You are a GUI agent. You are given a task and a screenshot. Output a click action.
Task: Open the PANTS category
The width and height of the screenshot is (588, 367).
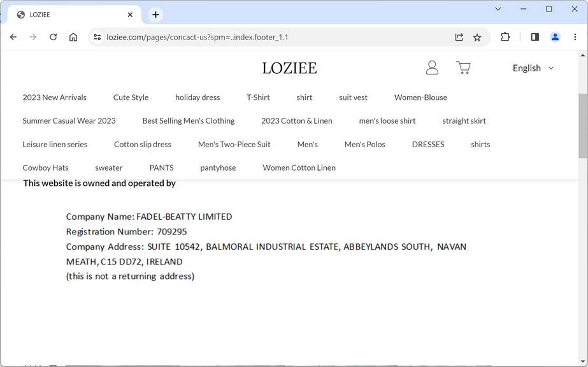click(x=162, y=168)
